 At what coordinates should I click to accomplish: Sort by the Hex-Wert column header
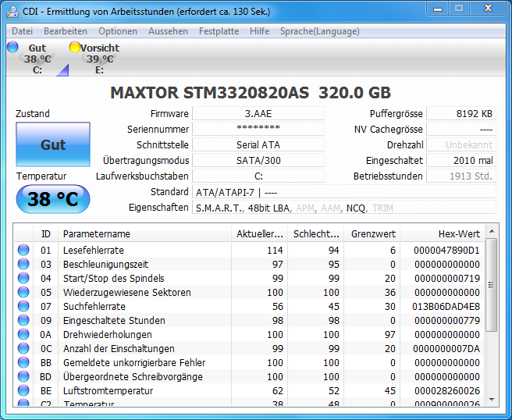[x=443, y=234]
